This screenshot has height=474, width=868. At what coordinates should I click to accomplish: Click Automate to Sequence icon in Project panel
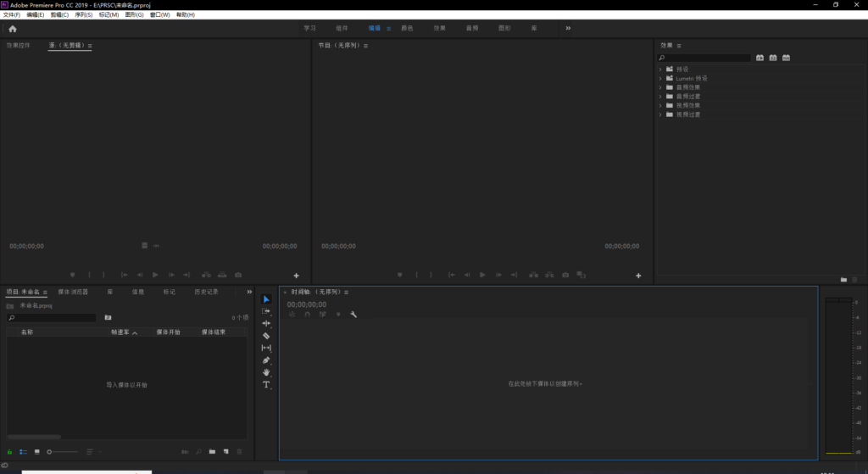click(x=185, y=452)
